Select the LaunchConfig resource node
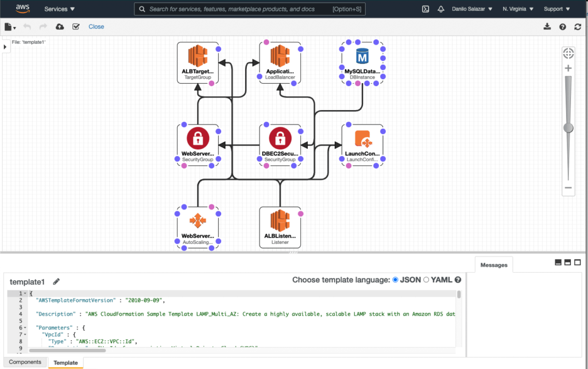The width and height of the screenshot is (588, 369). click(362, 145)
